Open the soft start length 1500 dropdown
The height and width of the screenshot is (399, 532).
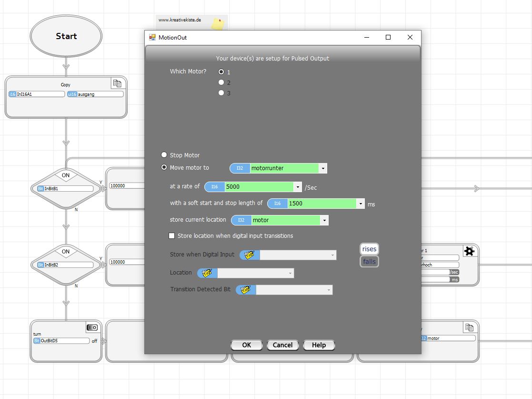coord(361,204)
